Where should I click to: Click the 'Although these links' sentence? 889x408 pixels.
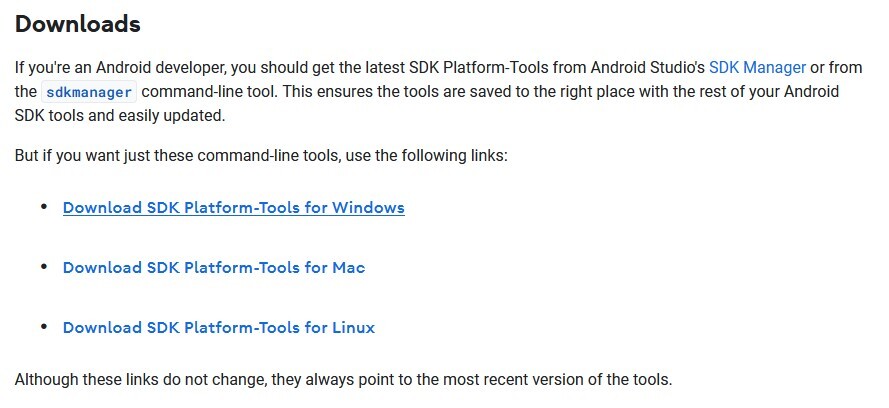coord(343,379)
